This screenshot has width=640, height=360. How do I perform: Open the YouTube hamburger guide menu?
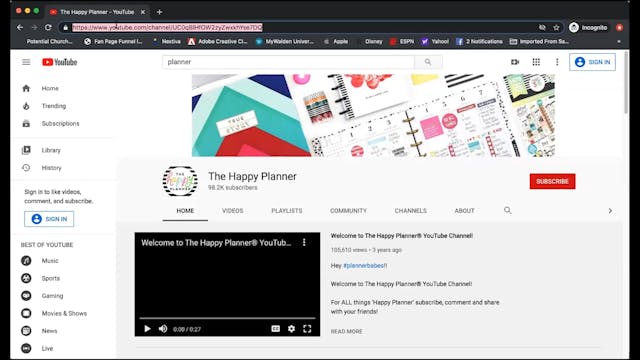[x=26, y=62]
